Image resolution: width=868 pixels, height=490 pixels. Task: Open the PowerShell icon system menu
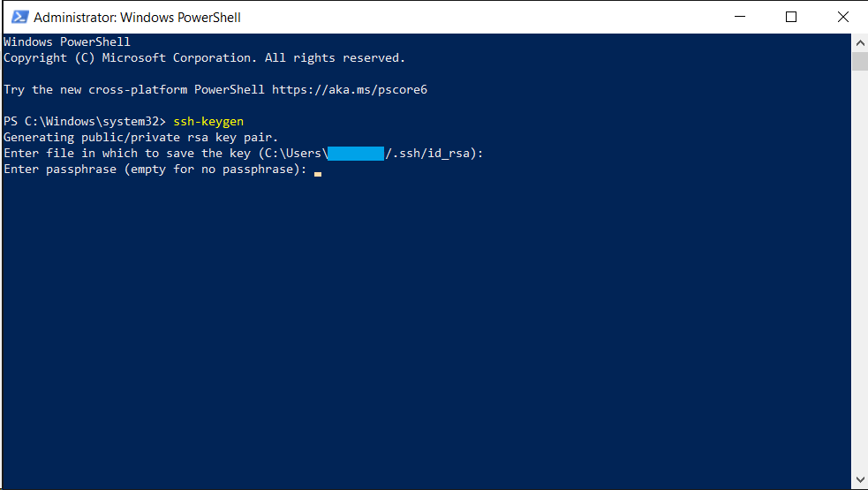tap(18, 17)
